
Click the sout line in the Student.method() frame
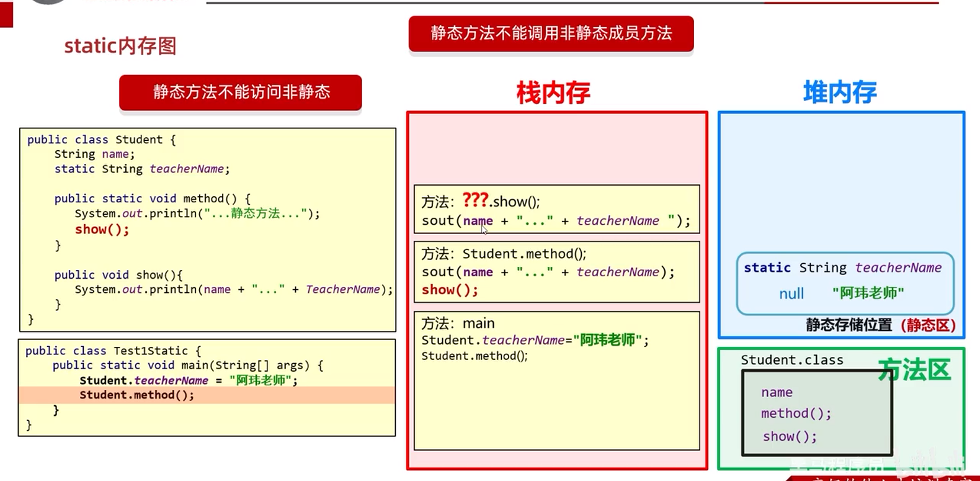(548, 272)
